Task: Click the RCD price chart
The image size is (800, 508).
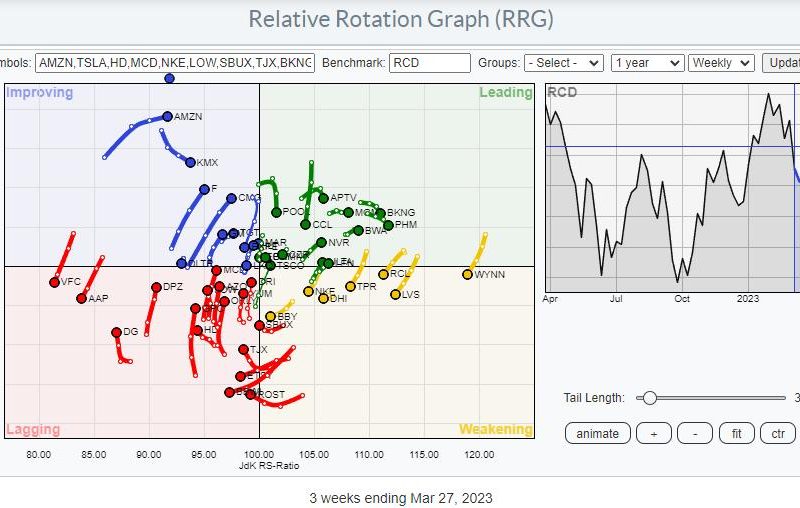Action: click(672, 188)
